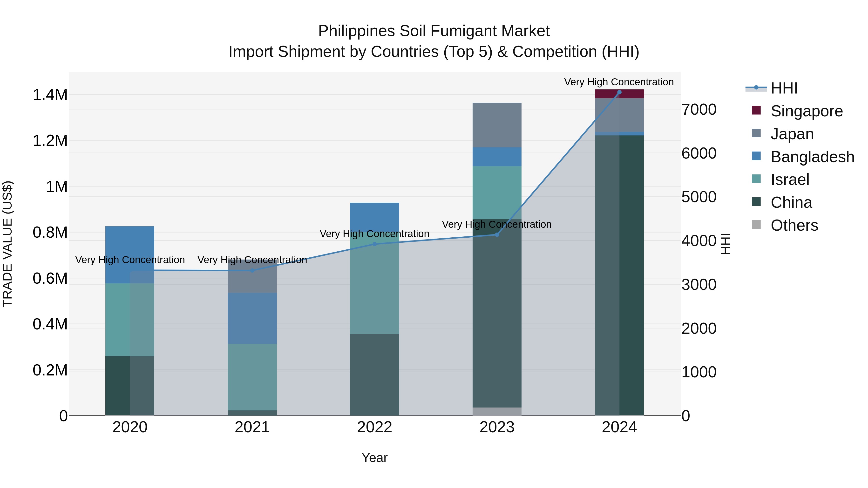
Task: Click the HHI line marker icon in legend
Action: [756, 87]
